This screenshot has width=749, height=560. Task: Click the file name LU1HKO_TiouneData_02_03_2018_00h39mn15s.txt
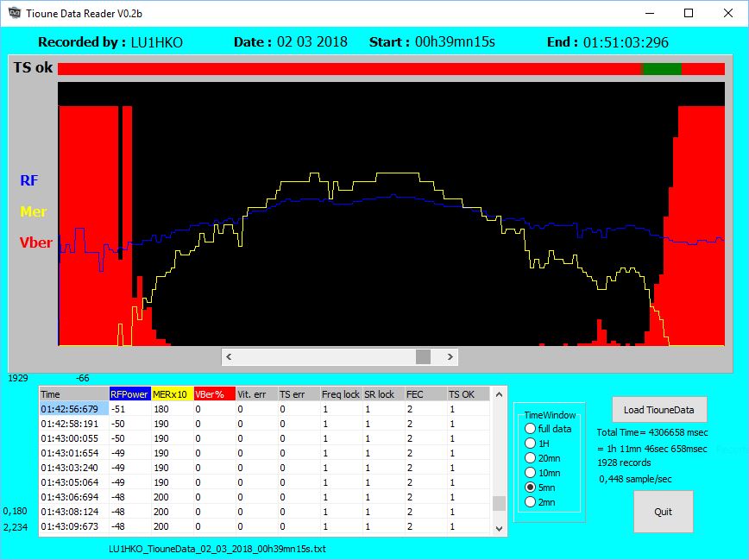[217, 549]
